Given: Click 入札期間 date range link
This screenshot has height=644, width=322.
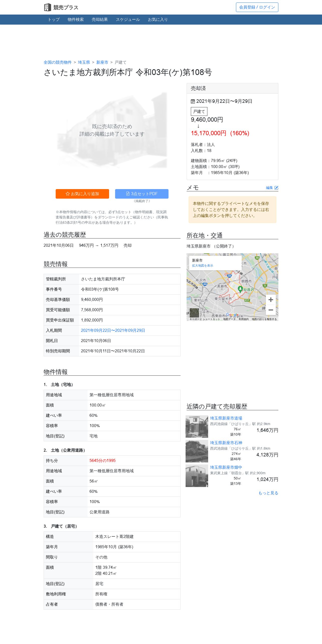Looking at the screenshot, I should click(113, 331).
